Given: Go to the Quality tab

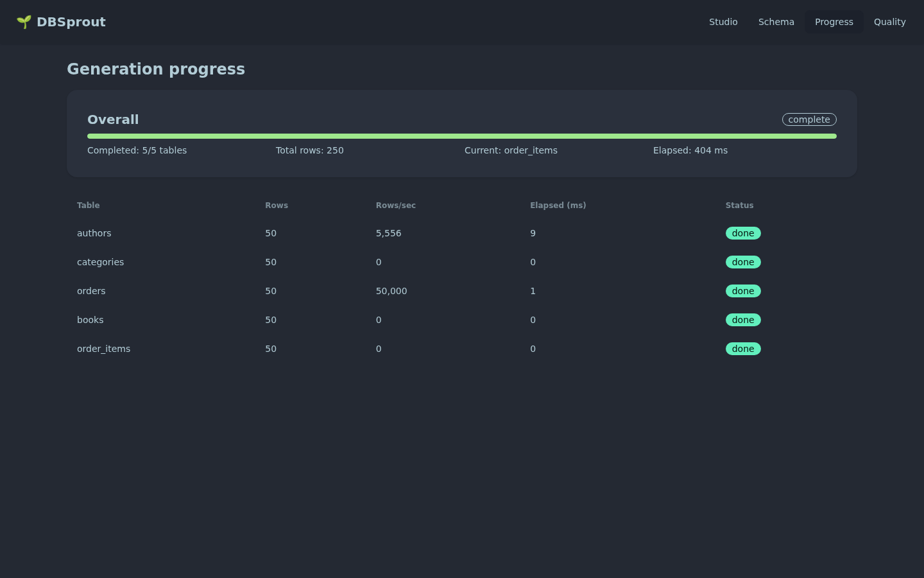Looking at the screenshot, I should click(x=890, y=22).
